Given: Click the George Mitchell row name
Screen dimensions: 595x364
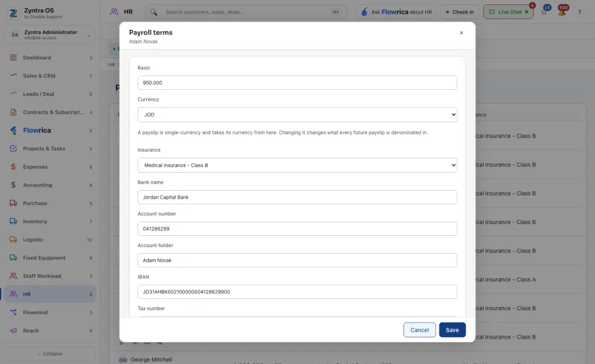Looking at the screenshot, I should tap(151, 360).
